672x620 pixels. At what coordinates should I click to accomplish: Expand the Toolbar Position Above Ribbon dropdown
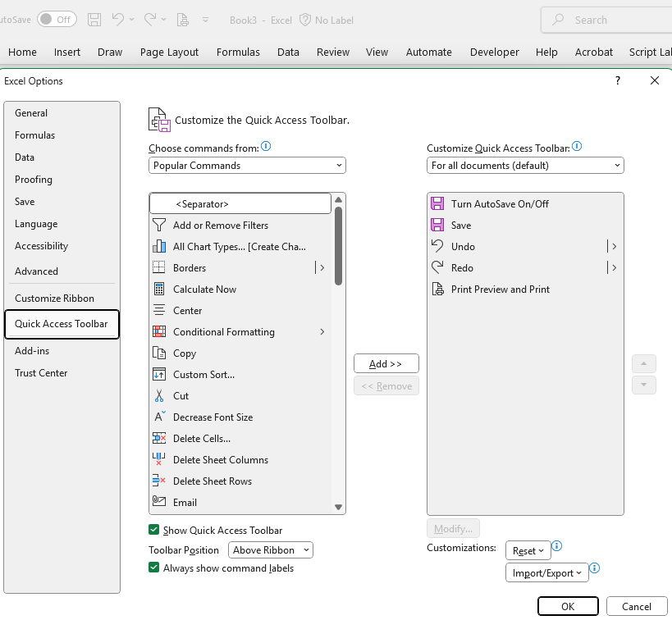point(271,550)
